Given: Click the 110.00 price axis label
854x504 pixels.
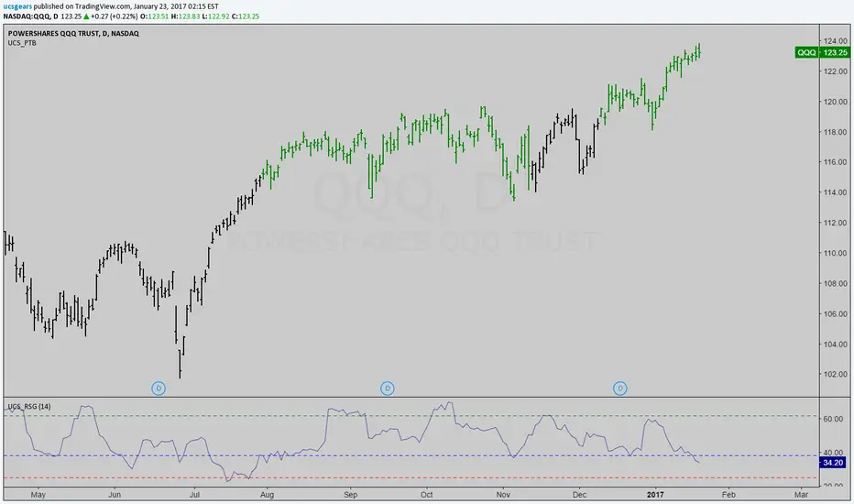Looking at the screenshot, I should click(x=836, y=253).
